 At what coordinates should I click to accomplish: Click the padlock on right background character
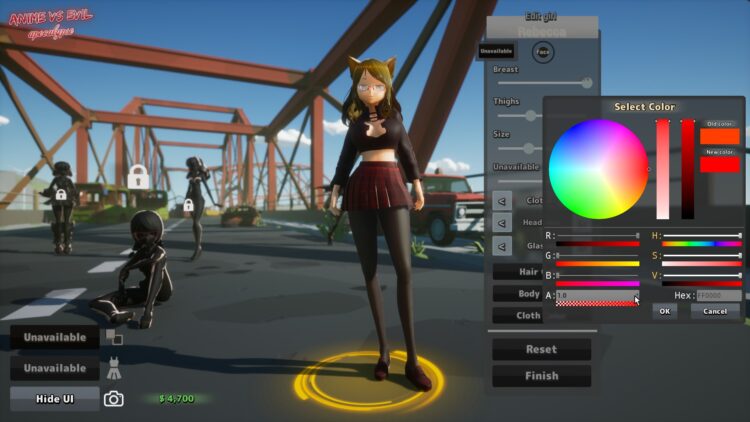[x=188, y=205]
